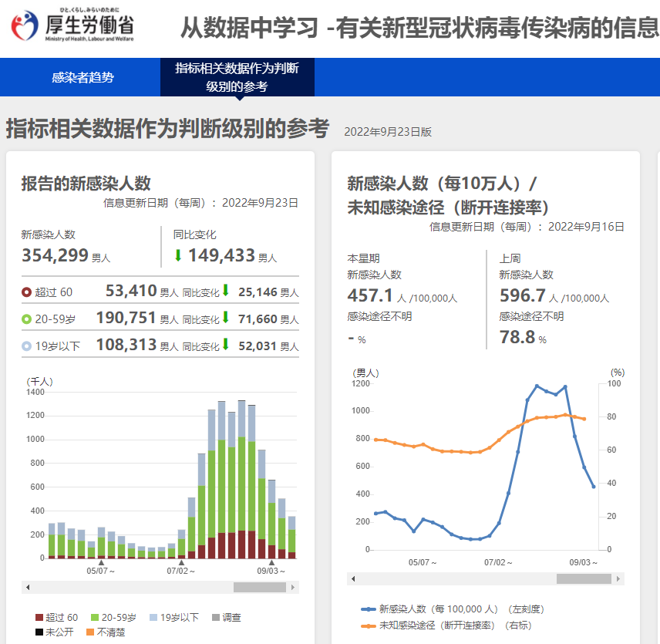Click the green down arrow beside 71,660
The height and width of the screenshot is (644, 660).
226,317
